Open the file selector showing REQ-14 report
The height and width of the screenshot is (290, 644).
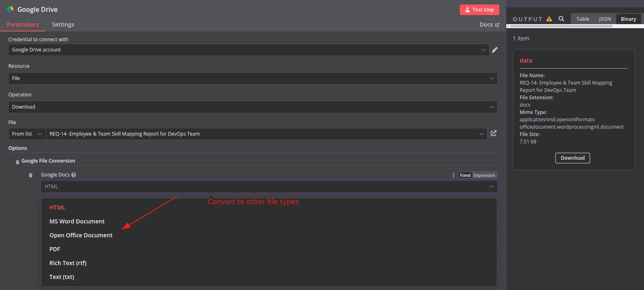click(266, 134)
